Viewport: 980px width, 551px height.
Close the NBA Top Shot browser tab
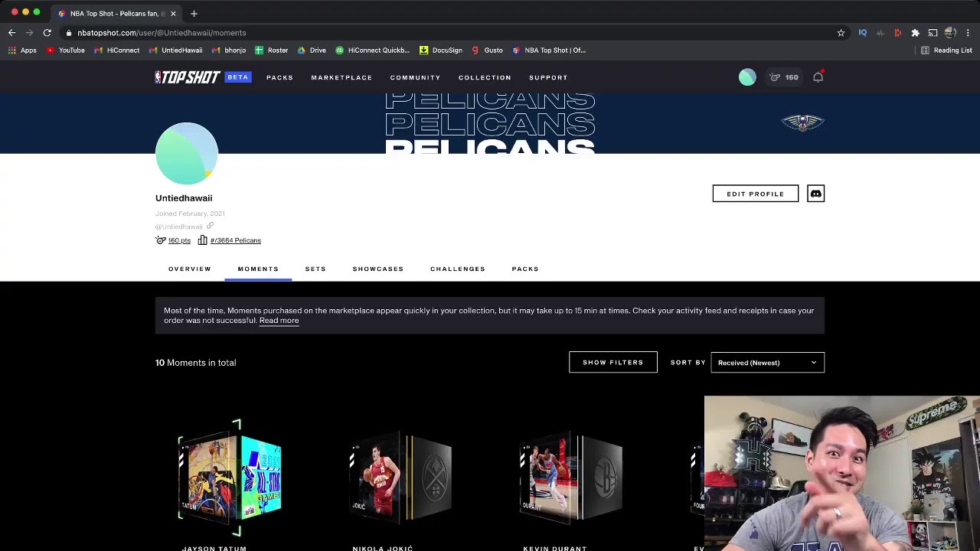173,14
